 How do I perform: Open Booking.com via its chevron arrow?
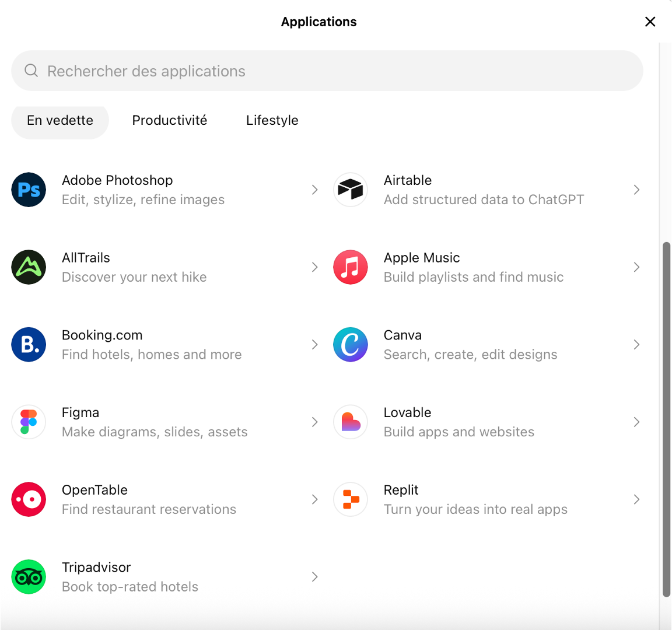[314, 345]
